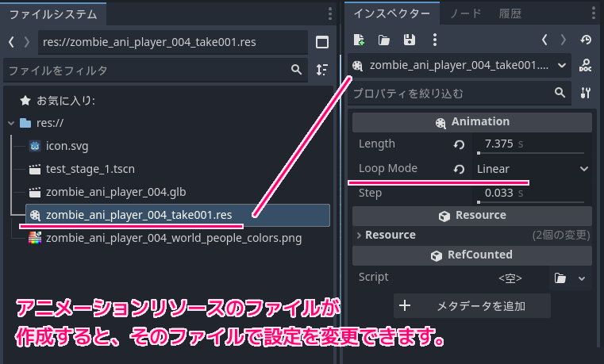Switch to the ノード tab
Image resolution: width=604 pixels, height=364 pixels.
click(465, 13)
